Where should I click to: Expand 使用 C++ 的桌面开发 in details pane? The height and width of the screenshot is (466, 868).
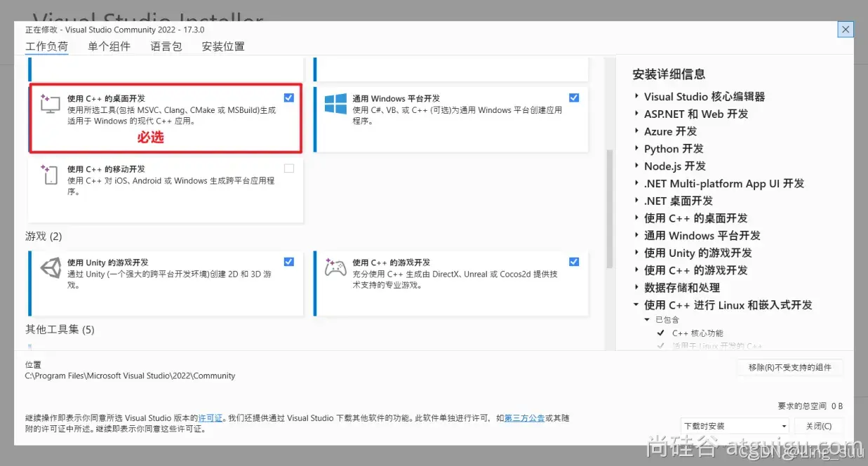coord(636,218)
